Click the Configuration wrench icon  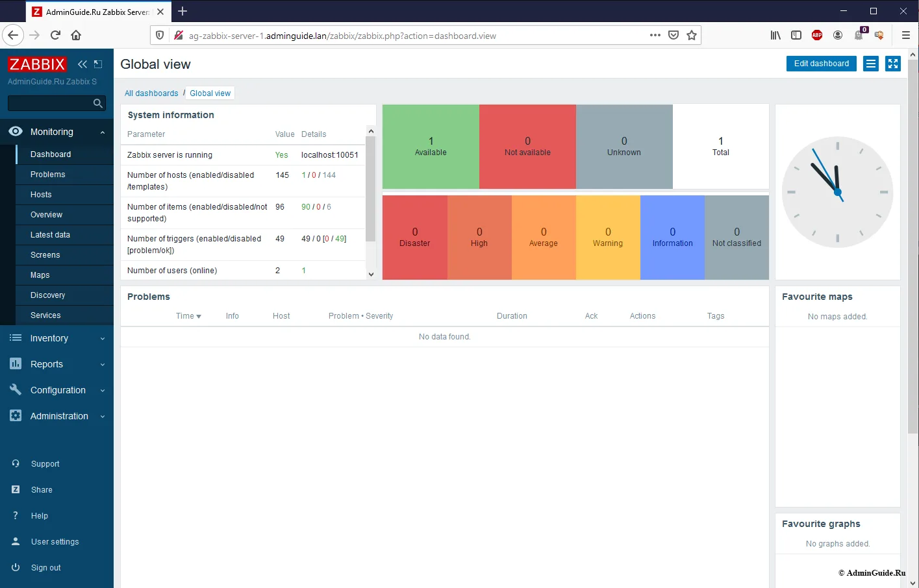pyautogui.click(x=16, y=389)
